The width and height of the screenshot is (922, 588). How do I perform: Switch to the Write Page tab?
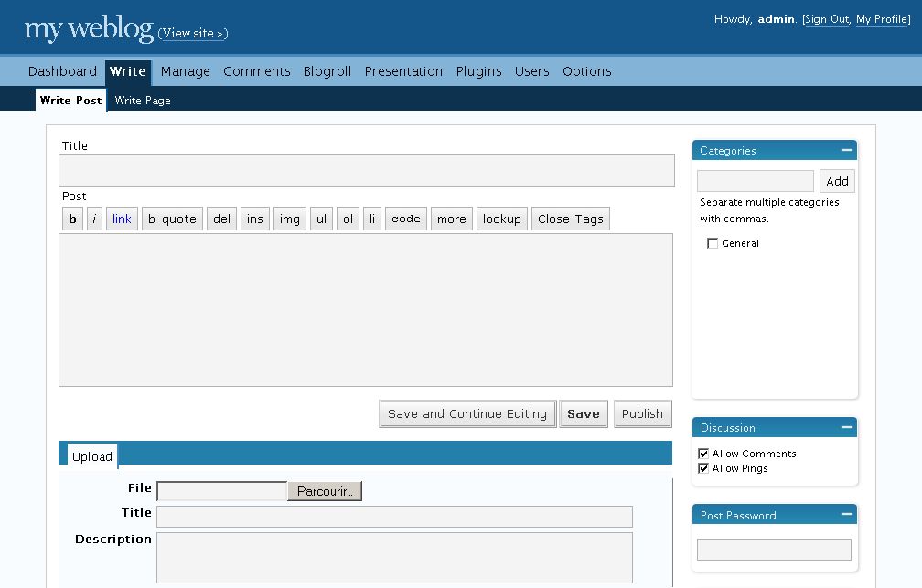click(x=143, y=101)
